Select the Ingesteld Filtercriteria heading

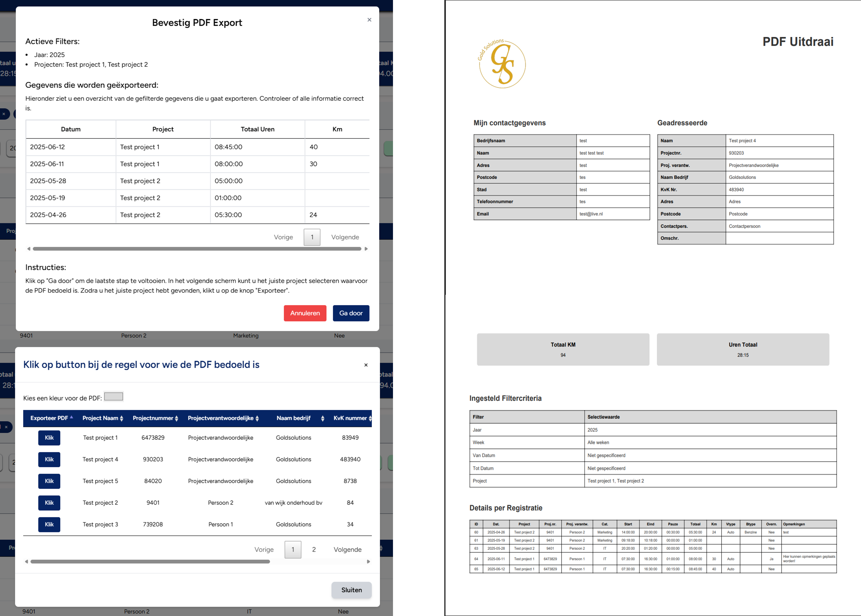click(x=505, y=398)
